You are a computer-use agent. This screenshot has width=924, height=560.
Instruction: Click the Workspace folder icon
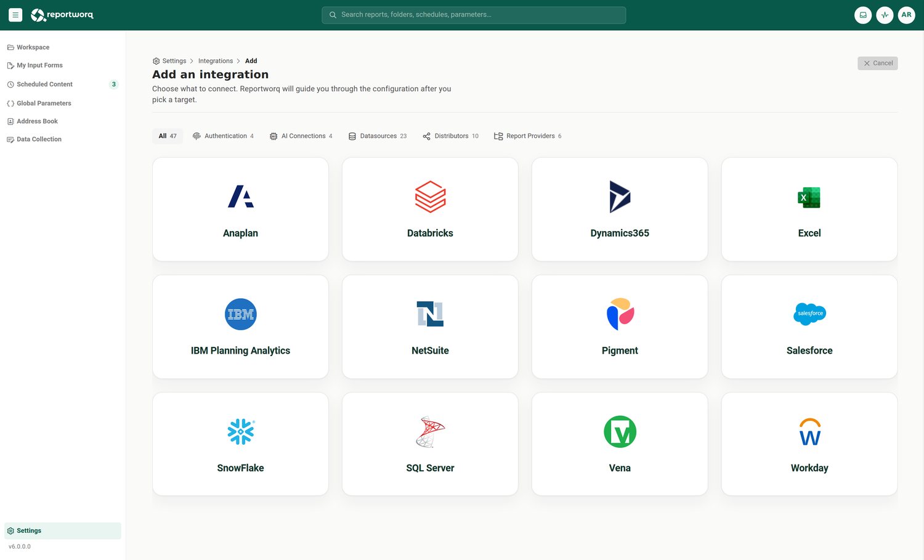coord(10,47)
